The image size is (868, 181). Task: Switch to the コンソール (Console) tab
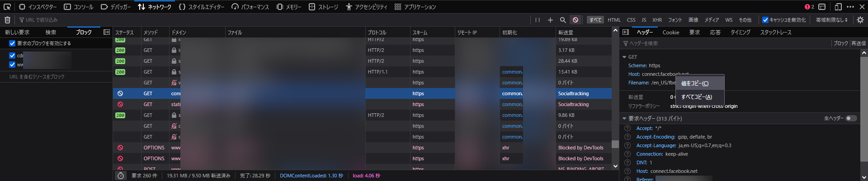click(79, 7)
